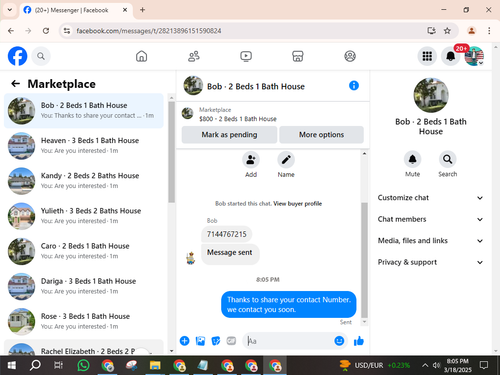
Task: Open the Marketplace storefront icon
Action: [x=298, y=56]
